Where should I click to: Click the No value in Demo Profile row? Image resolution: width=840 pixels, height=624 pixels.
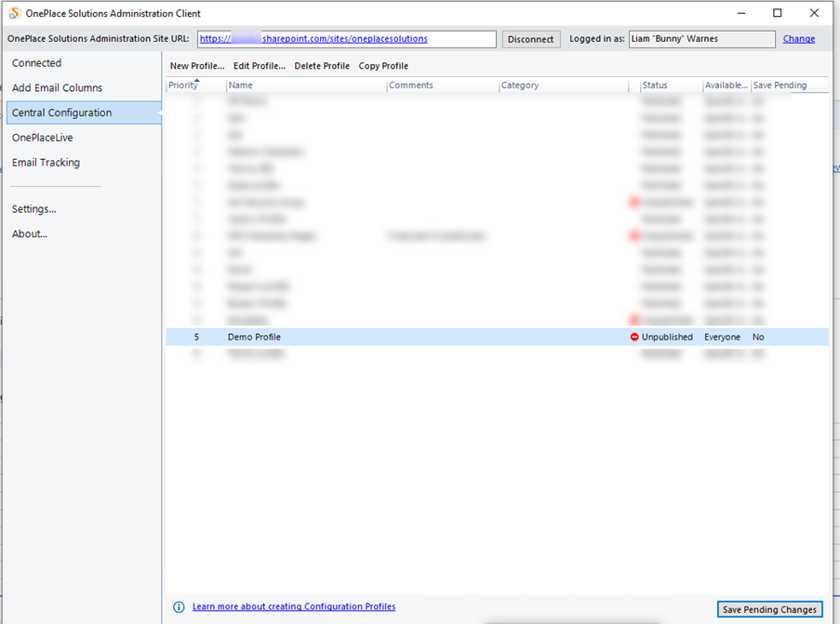click(758, 337)
